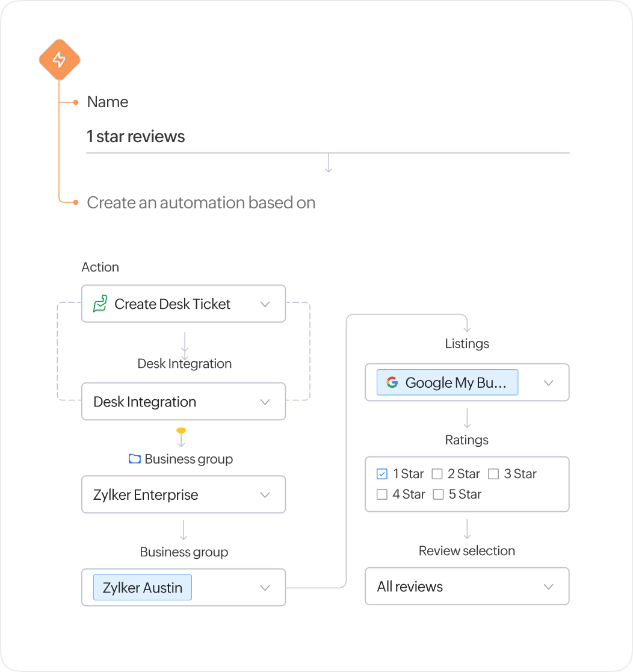Open the All reviews selection dropdown

548,586
